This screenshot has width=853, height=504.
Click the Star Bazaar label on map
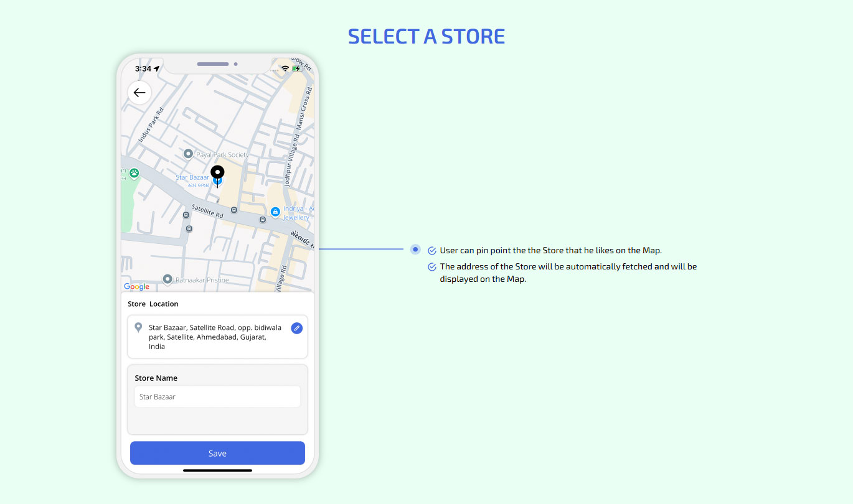pos(192,178)
